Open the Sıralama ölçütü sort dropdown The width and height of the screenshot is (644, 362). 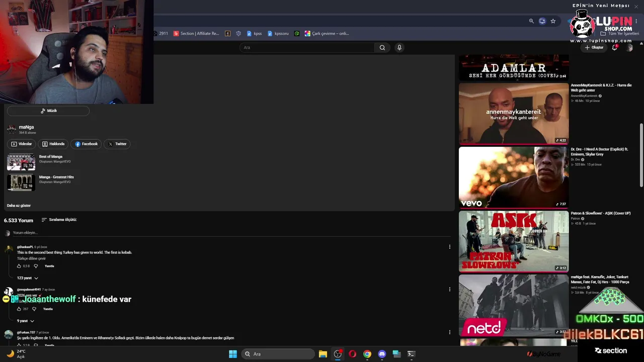click(x=59, y=220)
